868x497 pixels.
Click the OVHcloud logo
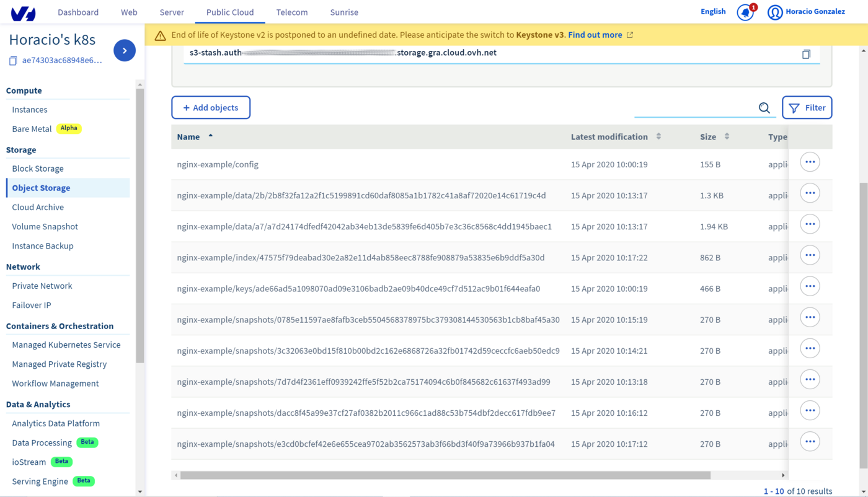pos(24,12)
